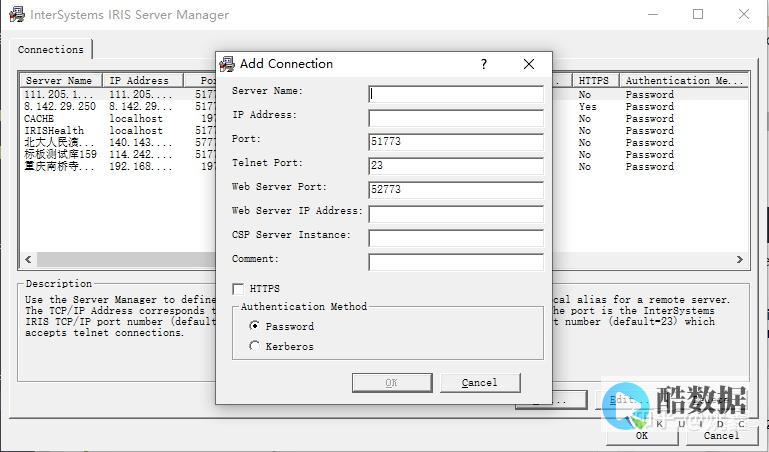Close the Add Connection dialog

pyautogui.click(x=529, y=64)
